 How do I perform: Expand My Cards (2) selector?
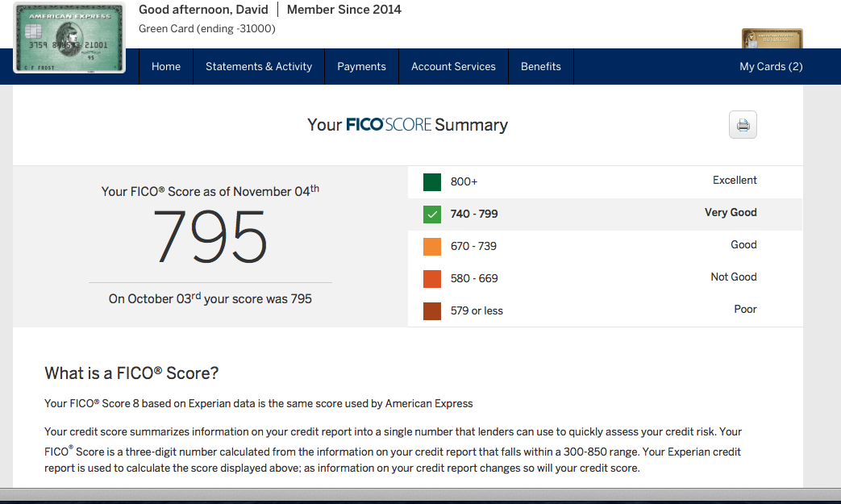[x=771, y=67]
